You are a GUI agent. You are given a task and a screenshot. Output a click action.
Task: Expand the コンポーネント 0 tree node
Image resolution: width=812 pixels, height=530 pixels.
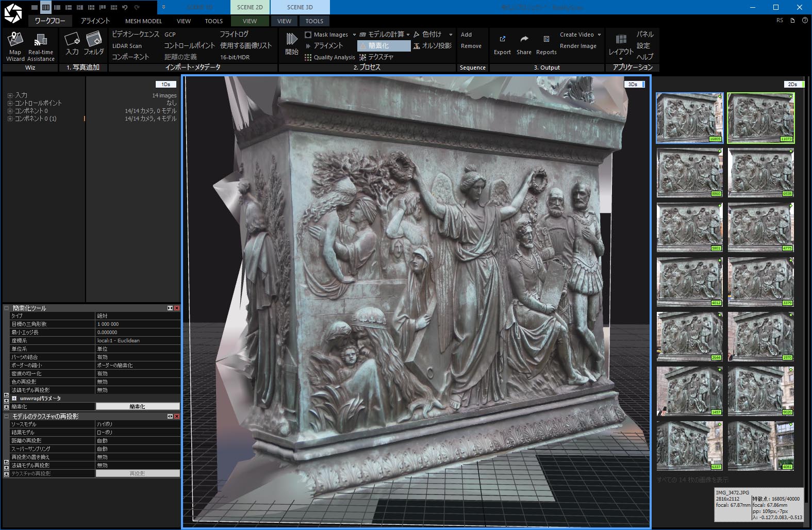pyautogui.click(x=10, y=111)
